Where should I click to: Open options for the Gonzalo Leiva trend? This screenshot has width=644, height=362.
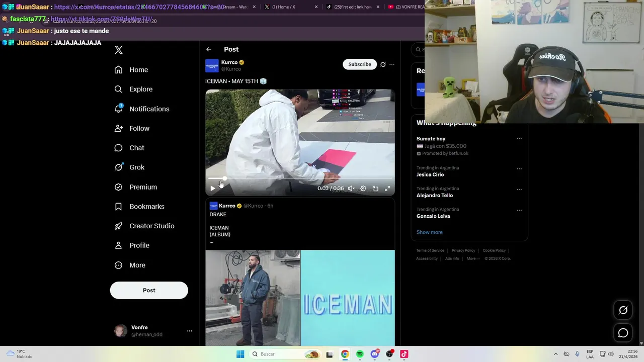[x=519, y=210]
